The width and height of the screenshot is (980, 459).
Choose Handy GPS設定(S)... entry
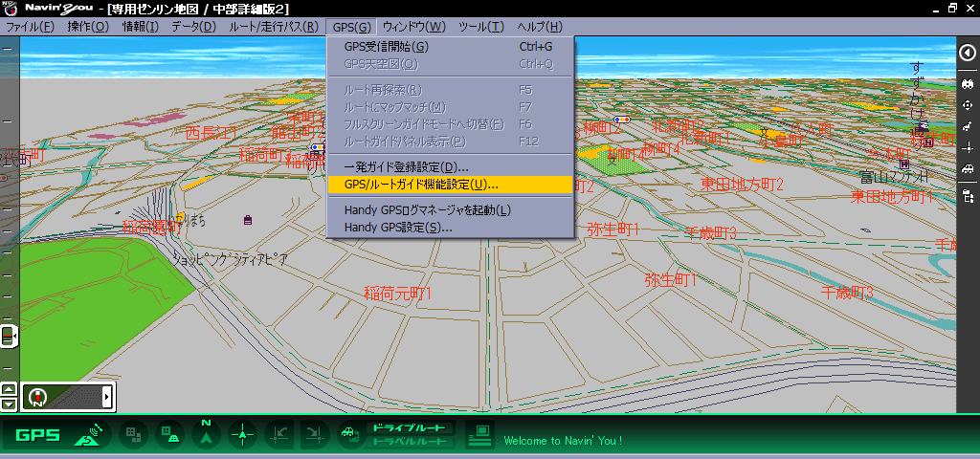450,228
